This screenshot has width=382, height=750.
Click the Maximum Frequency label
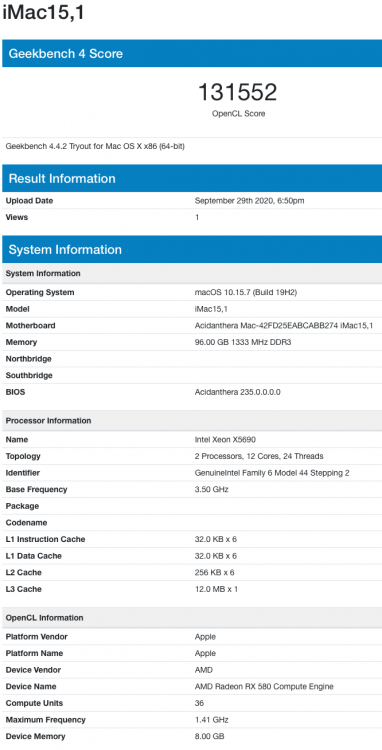click(45, 720)
